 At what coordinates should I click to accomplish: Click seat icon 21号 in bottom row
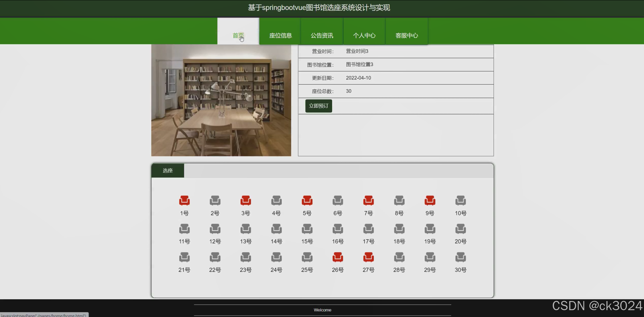184,257
